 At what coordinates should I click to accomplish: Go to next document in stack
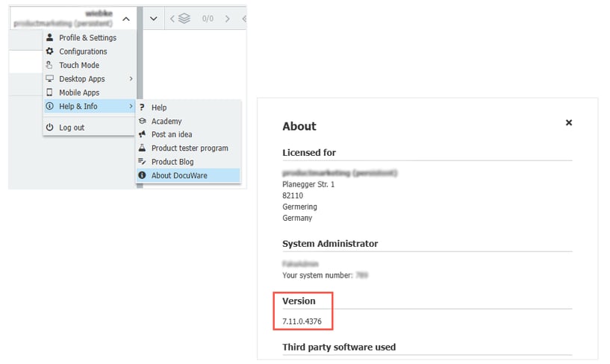(228, 19)
